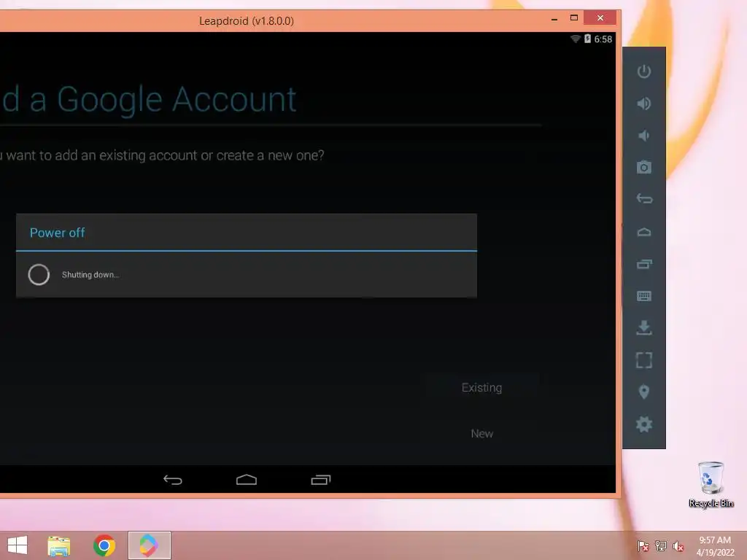This screenshot has height=560, width=747.
Task: Open the taskbar clock showing 9:57 AM
Action: click(715, 546)
